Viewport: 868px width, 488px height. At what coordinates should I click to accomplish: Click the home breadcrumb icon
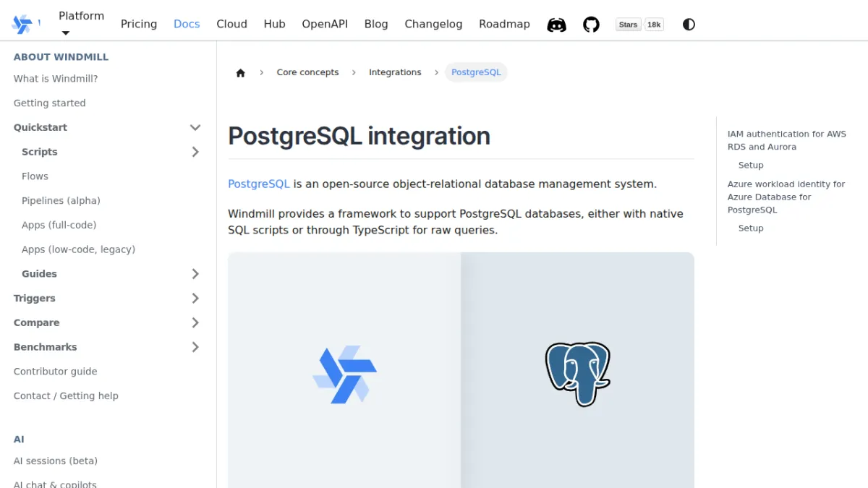click(241, 72)
